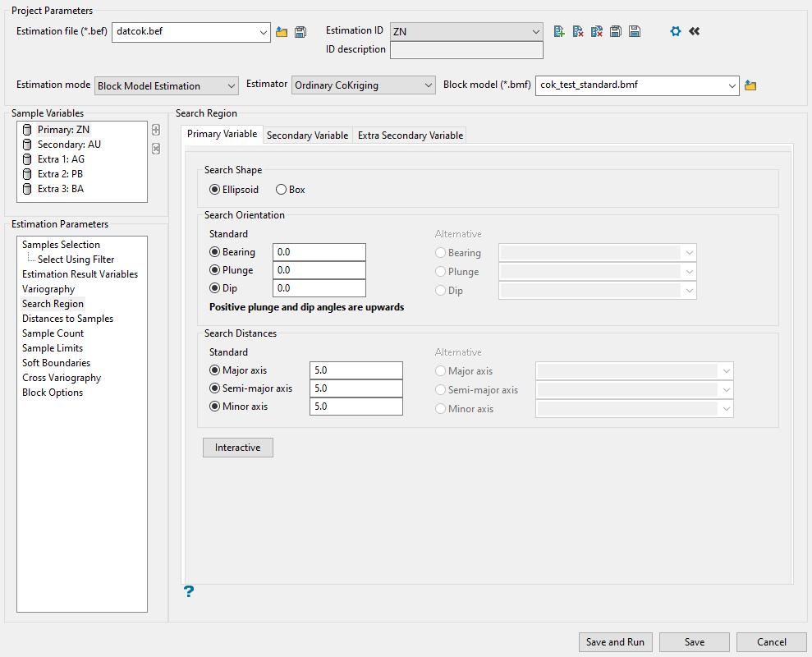Click the double left chevron icon
Screen dimensions: 812x657
pos(695,31)
